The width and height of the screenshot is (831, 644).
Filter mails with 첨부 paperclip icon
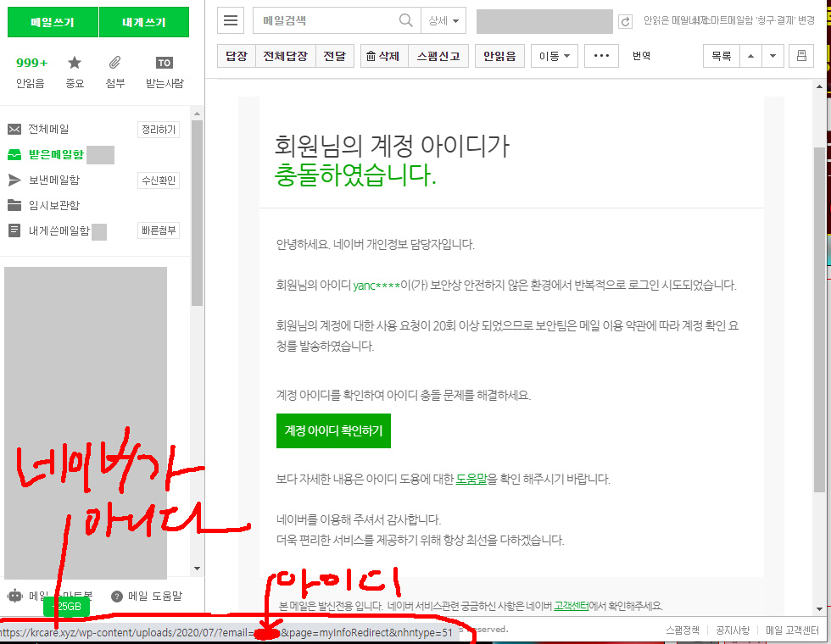coord(115,72)
